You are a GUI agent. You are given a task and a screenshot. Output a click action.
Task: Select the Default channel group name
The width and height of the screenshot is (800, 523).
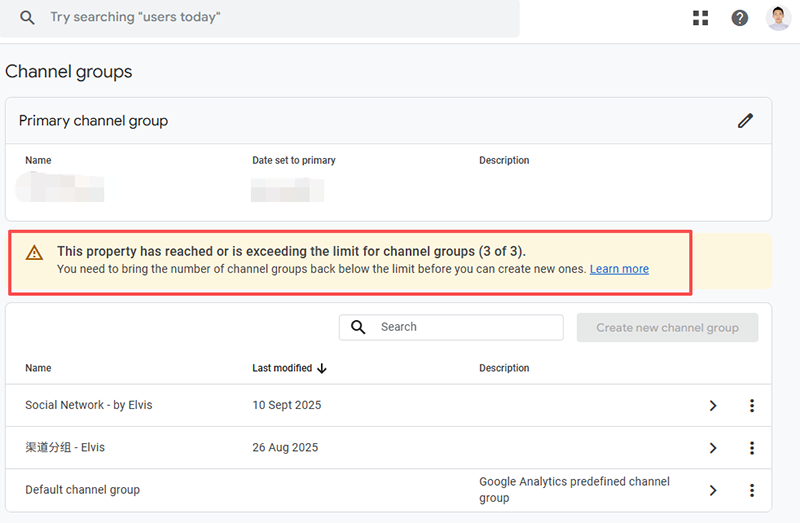point(82,490)
